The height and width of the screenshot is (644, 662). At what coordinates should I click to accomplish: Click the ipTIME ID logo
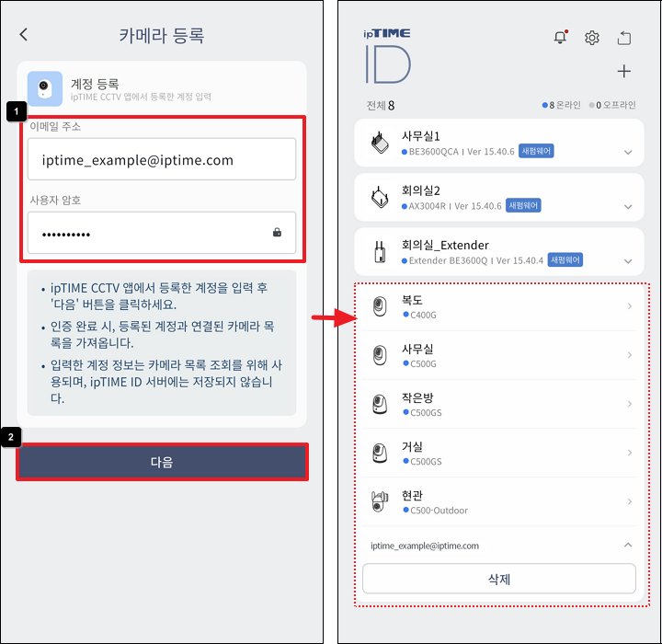tap(387, 56)
